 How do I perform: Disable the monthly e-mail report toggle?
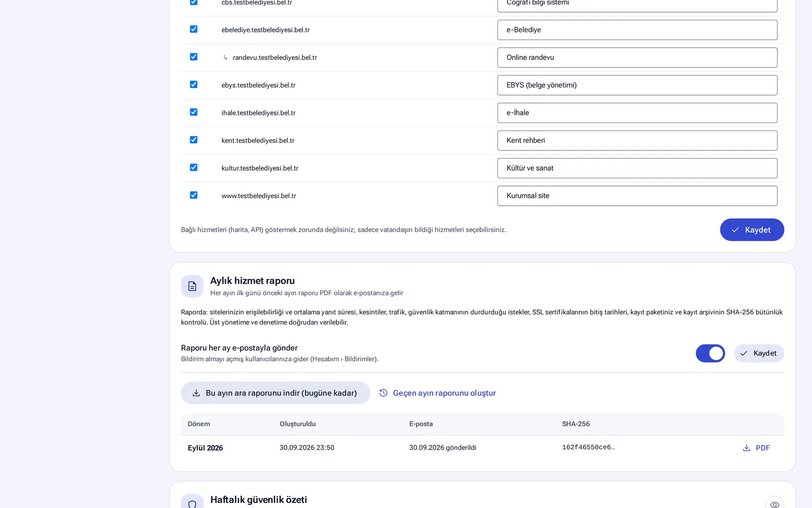coord(710,354)
